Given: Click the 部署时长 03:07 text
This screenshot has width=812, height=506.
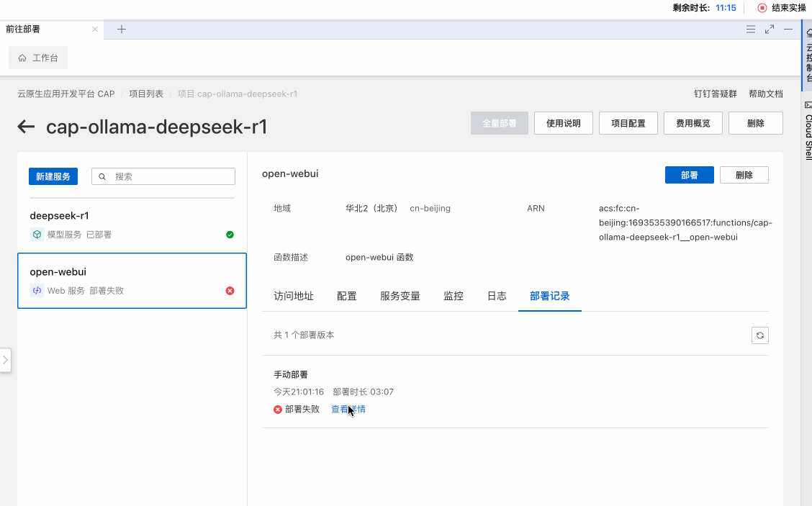Looking at the screenshot, I should (363, 392).
